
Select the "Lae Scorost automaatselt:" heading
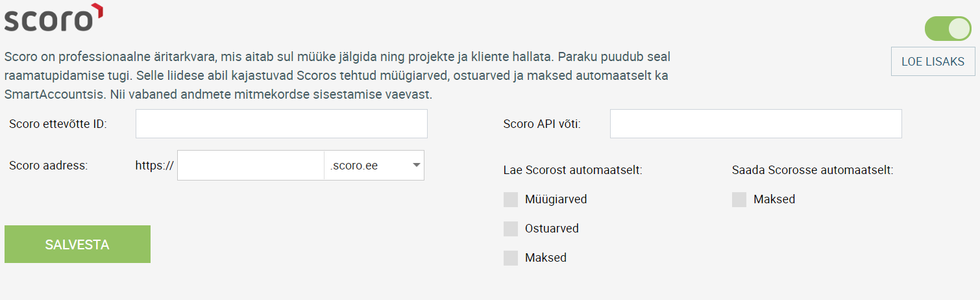[572, 171]
